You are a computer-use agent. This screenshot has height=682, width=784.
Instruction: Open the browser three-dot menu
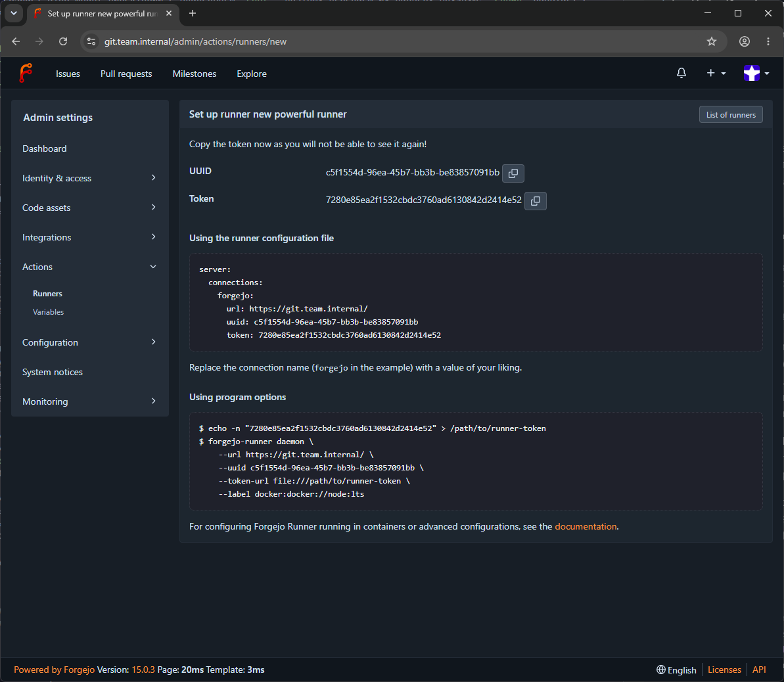tap(768, 41)
